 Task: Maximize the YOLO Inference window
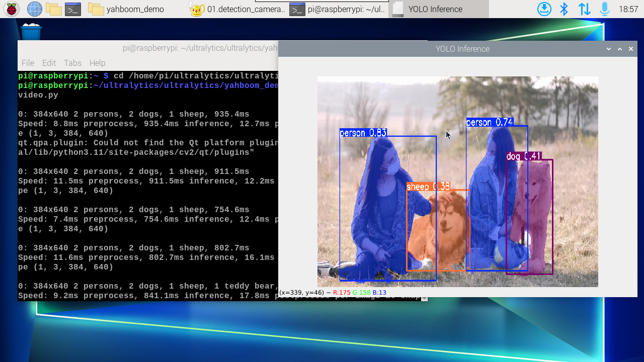point(620,49)
